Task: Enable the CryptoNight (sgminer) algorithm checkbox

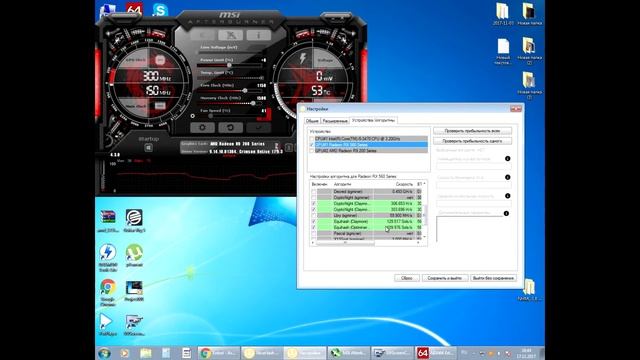Action: tap(313, 198)
